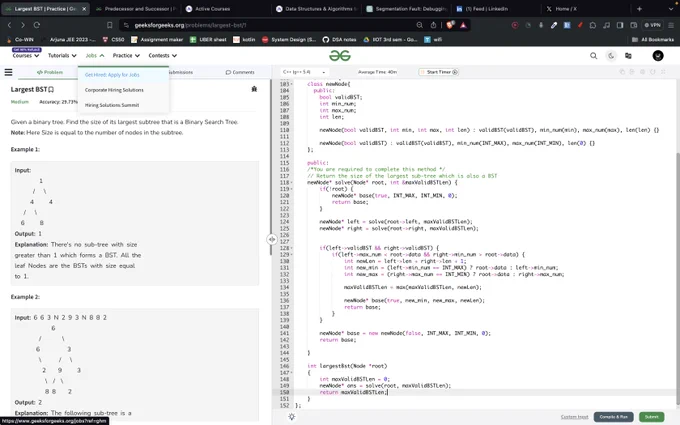This screenshot has height=425, width=680.
Task: Bookmark the Largest BST problem
Action: pyautogui.click(x=51, y=89)
